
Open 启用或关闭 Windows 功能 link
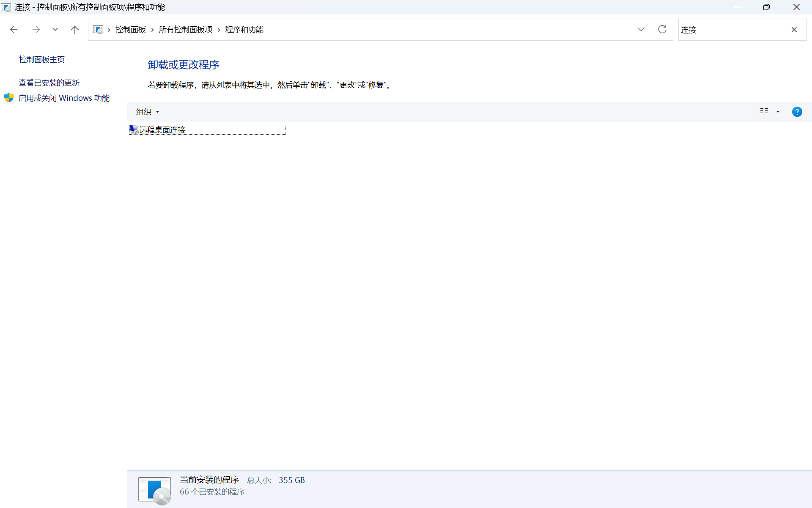tap(64, 98)
